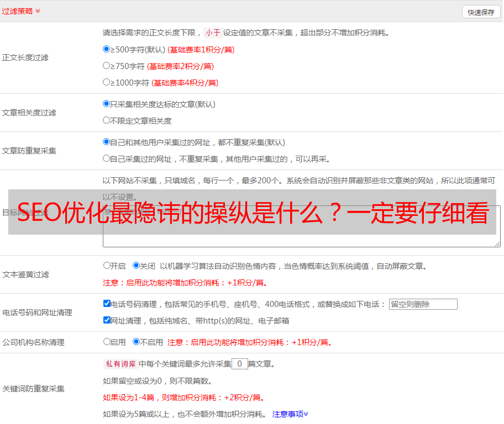Select 不限定文章相关度 radio option

coord(106,120)
